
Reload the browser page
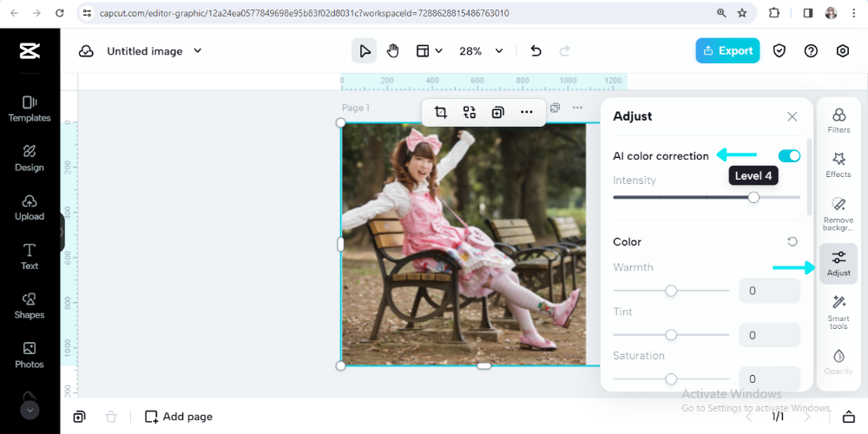pos(59,13)
